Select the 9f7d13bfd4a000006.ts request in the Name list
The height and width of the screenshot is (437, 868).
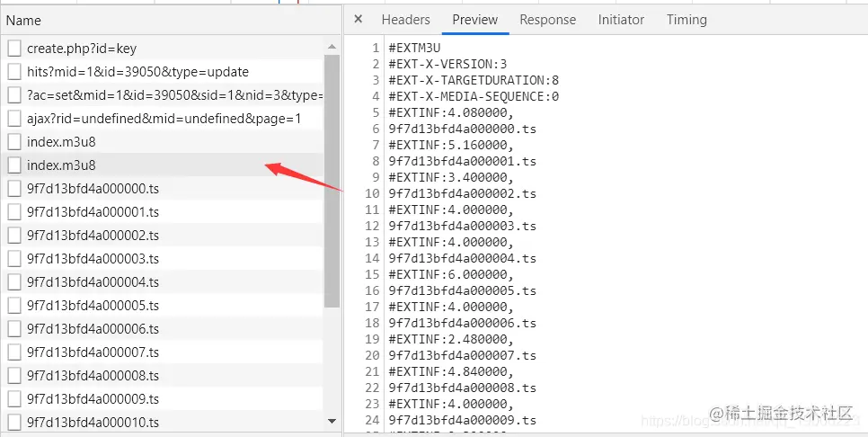pyautogui.click(x=93, y=329)
